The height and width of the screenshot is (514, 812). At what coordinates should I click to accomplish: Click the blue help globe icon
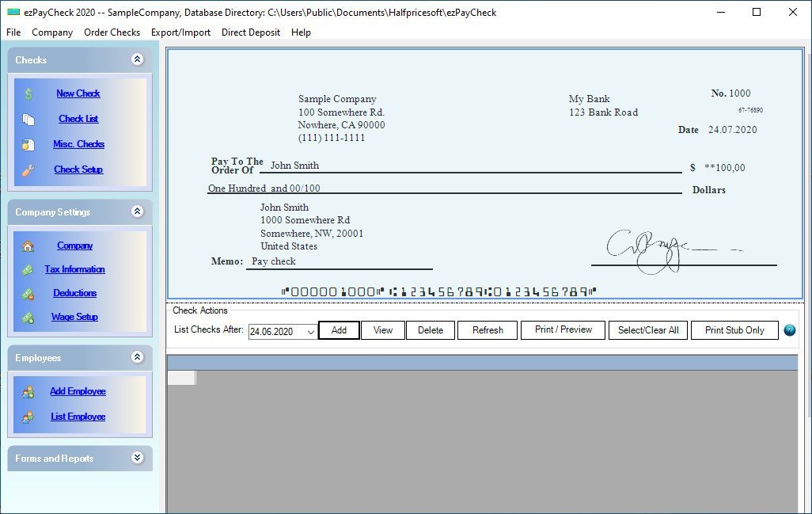(789, 330)
